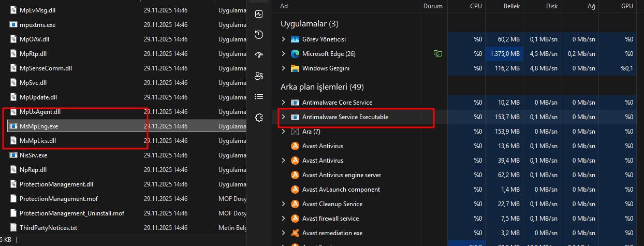The height and width of the screenshot is (246, 644).
Task: Select the NisSrv.exe file in Explorer
Action: (x=33, y=155)
